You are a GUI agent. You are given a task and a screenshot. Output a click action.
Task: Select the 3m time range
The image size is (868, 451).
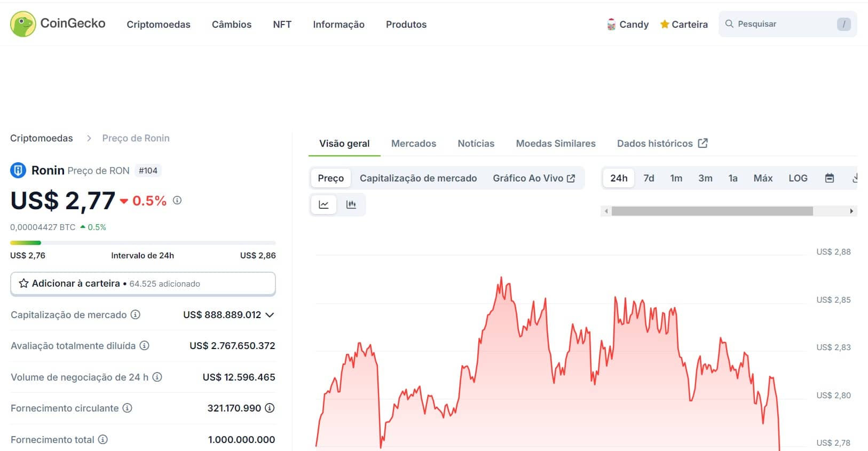(705, 178)
